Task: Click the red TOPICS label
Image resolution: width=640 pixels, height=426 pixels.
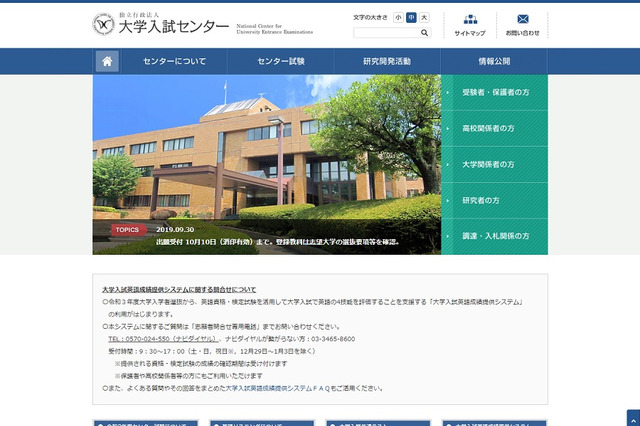Action: tap(127, 230)
